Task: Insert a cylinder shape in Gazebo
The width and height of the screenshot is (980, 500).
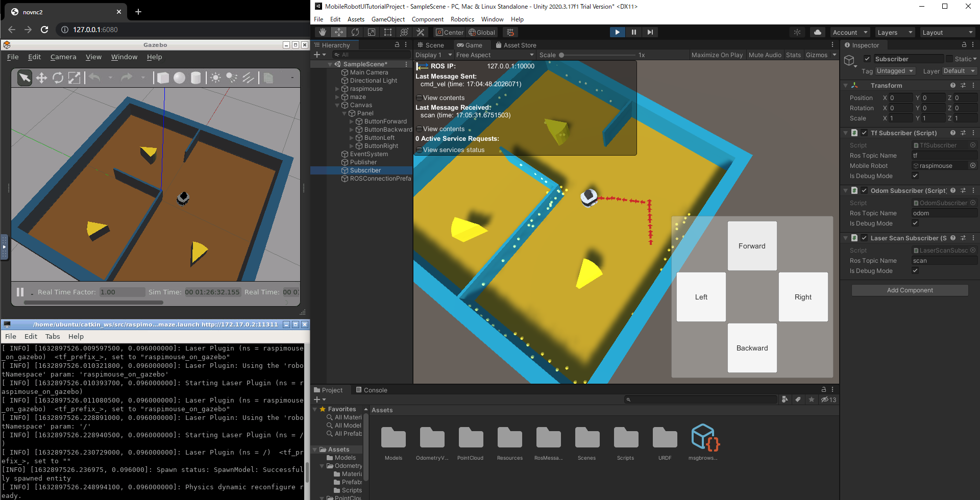Action: click(x=195, y=78)
